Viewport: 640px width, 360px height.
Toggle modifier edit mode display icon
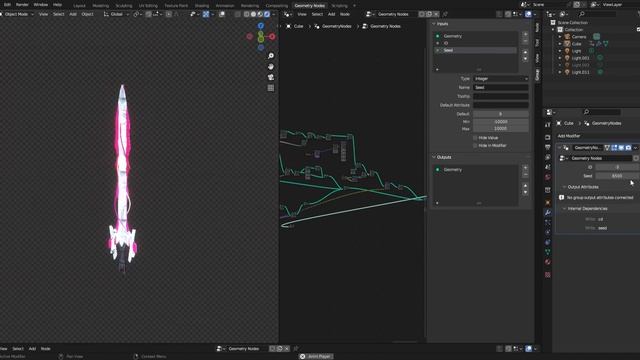click(614, 148)
